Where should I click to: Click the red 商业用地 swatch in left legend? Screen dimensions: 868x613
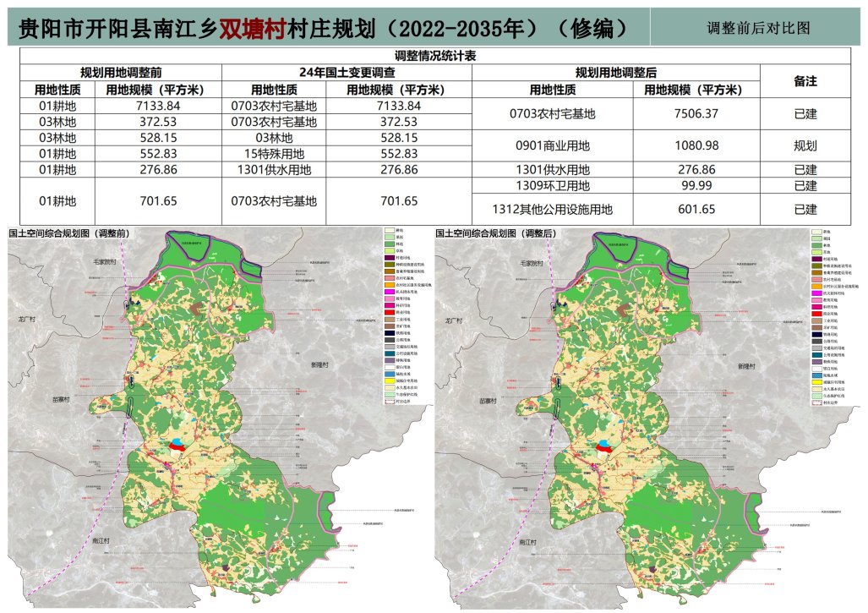point(390,312)
